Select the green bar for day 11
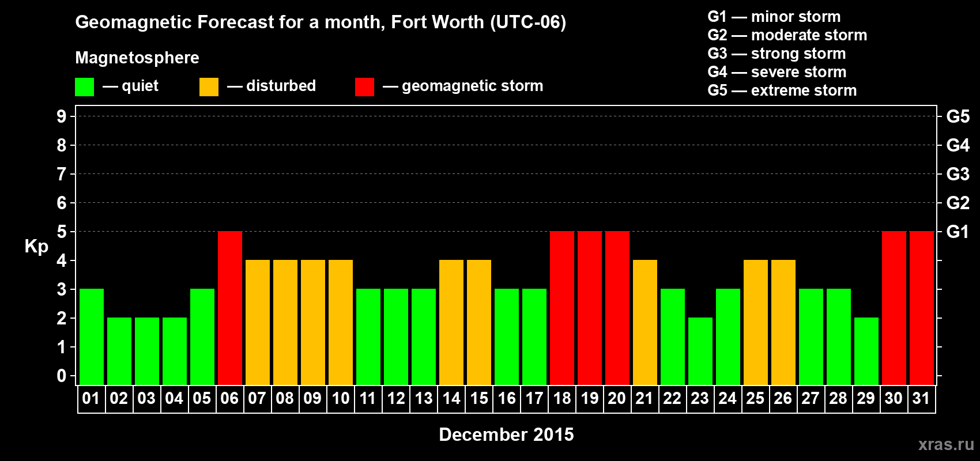The width and height of the screenshot is (980, 461). [x=368, y=337]
